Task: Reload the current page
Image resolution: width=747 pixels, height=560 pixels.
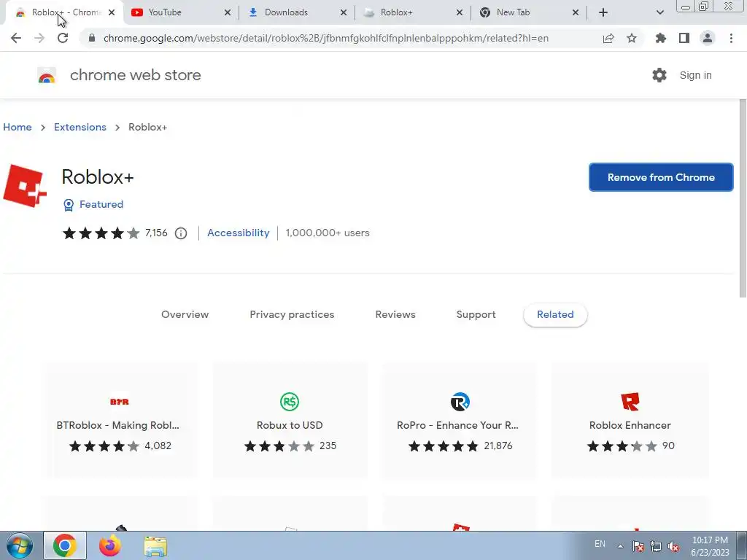Action: 63,38
